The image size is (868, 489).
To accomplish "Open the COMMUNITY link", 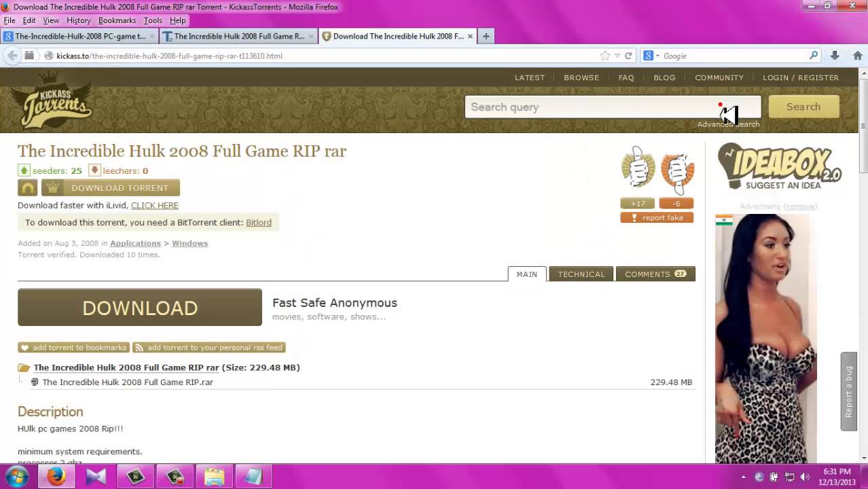I will pos(719,77).
